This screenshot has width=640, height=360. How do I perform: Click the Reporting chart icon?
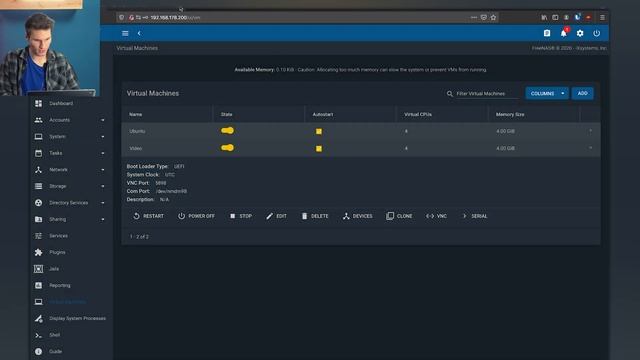click(x=38, y=285)
